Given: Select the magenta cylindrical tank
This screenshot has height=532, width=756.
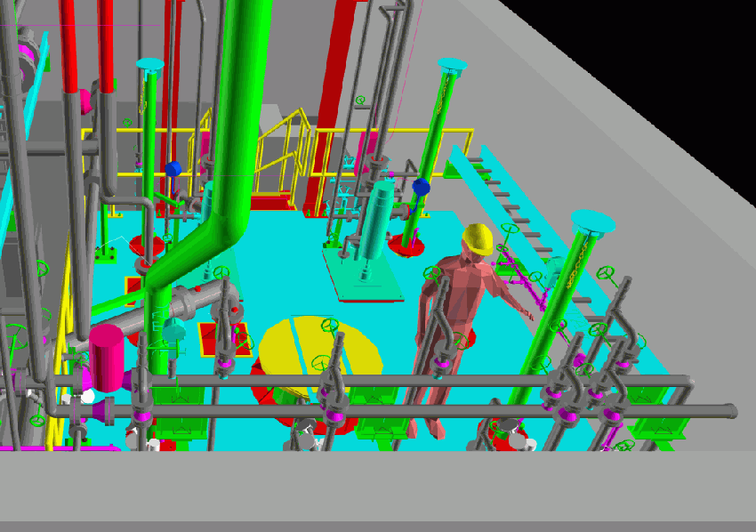Looking at the screenshot, I should coord(107,356).
